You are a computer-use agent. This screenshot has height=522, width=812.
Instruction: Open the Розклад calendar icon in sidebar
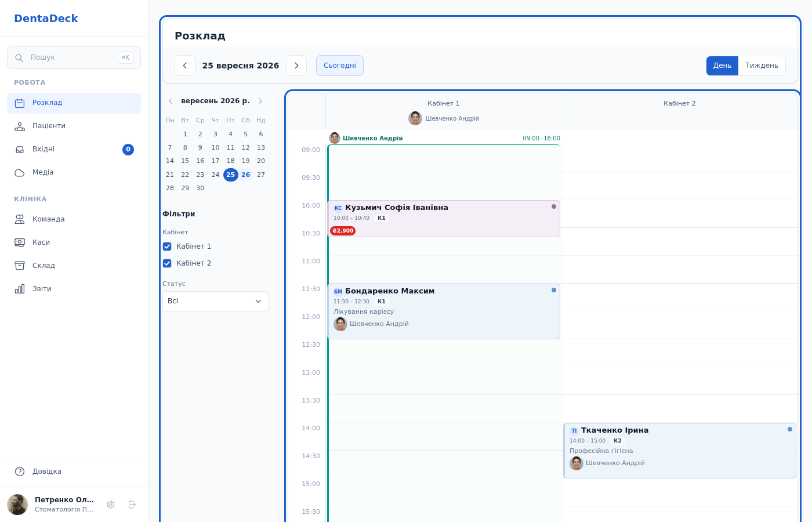(x=20, y=103)
